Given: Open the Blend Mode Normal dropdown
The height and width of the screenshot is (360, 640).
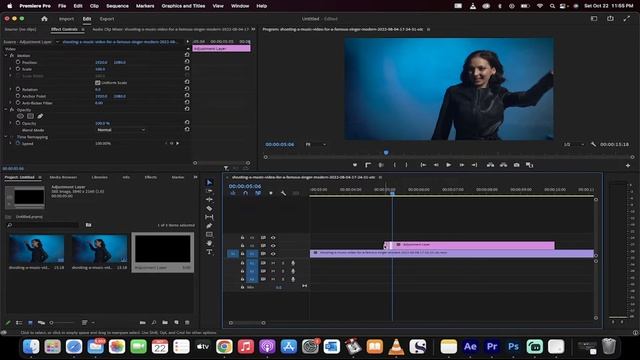Looking at the screenshot, I should 121,130.
